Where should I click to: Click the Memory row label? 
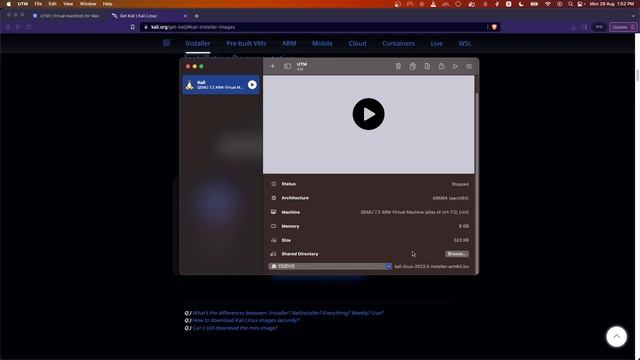(290, 226)
